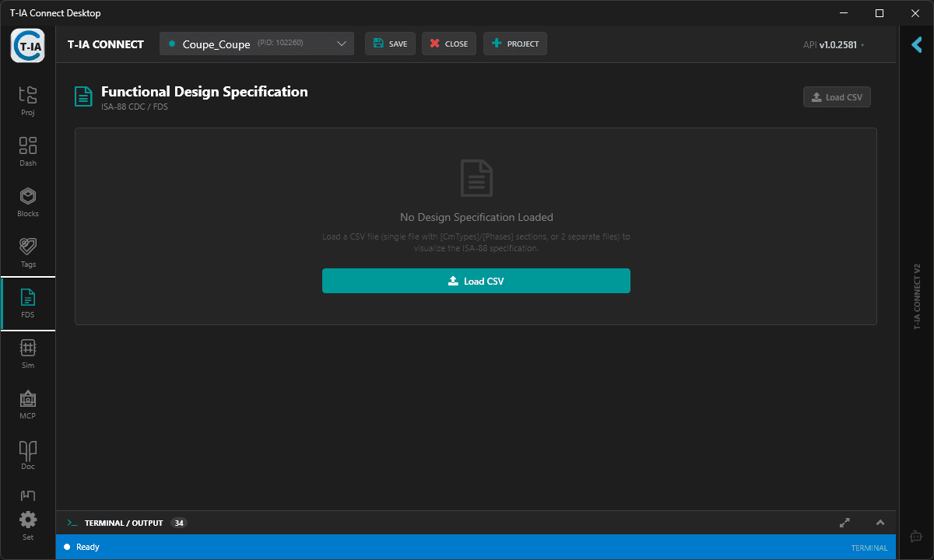
Task: Collapse the Terminal / Output panel
Action: pos(880,523)
